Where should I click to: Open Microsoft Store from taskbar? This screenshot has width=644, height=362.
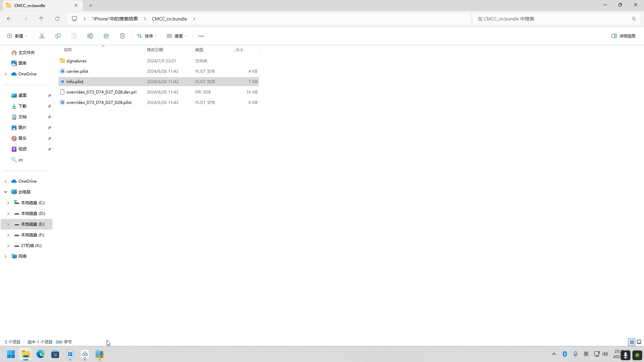coord(55,354)
